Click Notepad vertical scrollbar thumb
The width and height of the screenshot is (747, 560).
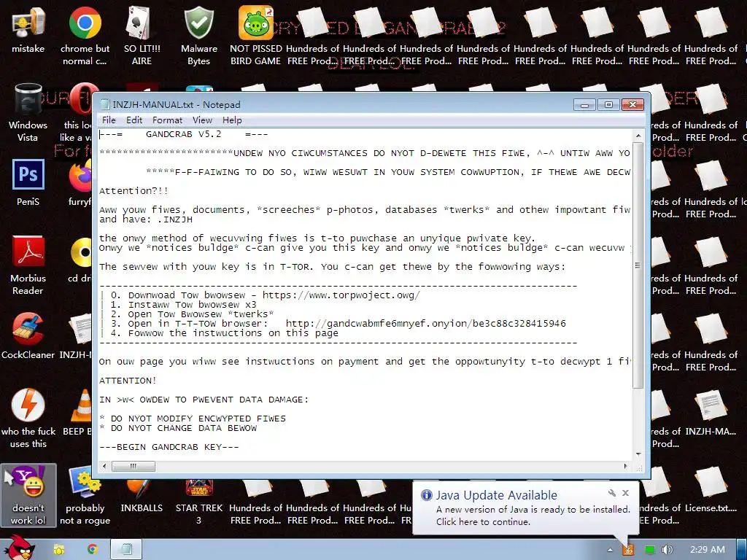coord(638,265)
